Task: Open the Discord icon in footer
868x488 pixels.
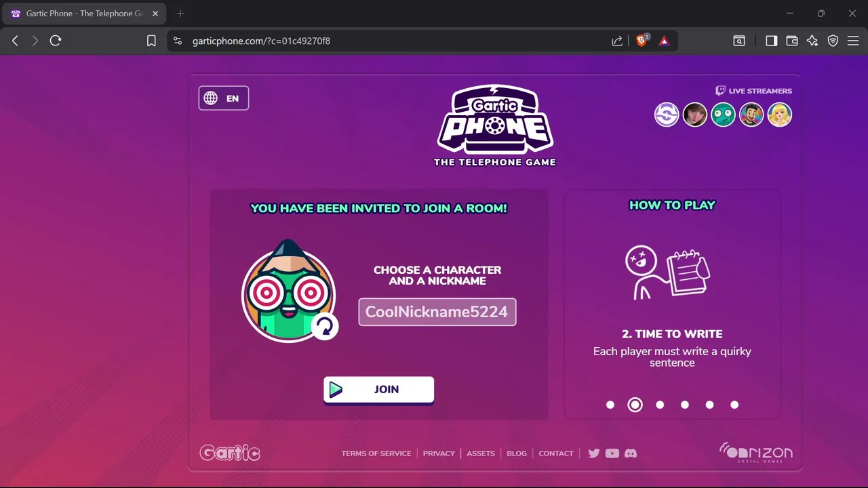Action: (631, 453)
